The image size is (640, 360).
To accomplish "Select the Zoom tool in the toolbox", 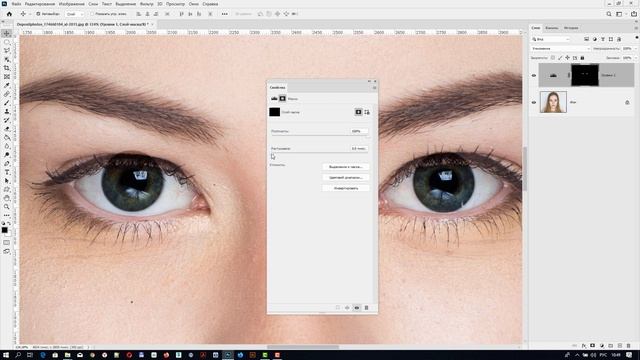I will [x=7, y=207].
